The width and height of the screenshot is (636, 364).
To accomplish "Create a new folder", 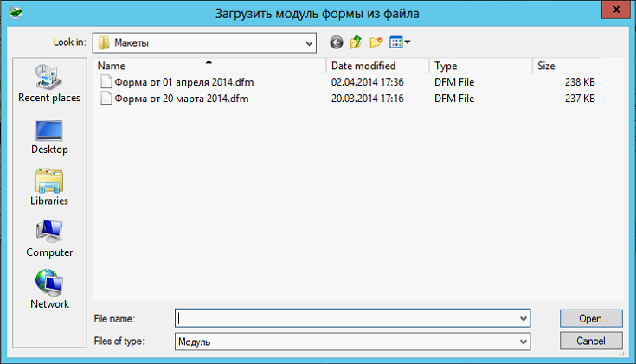I will click(x=376, y=42).
